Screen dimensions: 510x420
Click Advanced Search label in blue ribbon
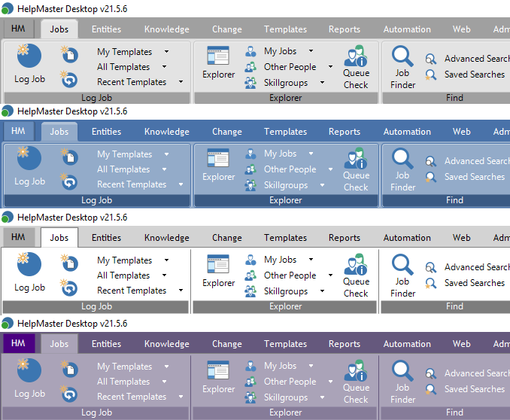[477, 161]
